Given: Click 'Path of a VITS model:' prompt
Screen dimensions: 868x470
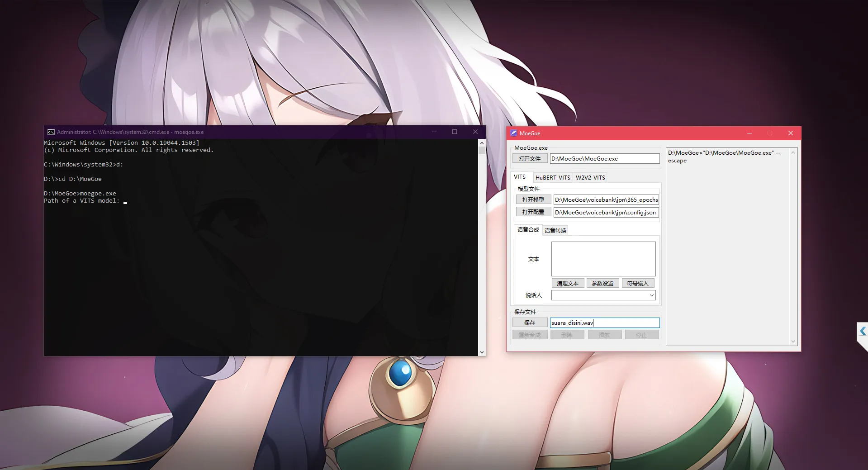Looking at the screenshot, I should 82,201.
